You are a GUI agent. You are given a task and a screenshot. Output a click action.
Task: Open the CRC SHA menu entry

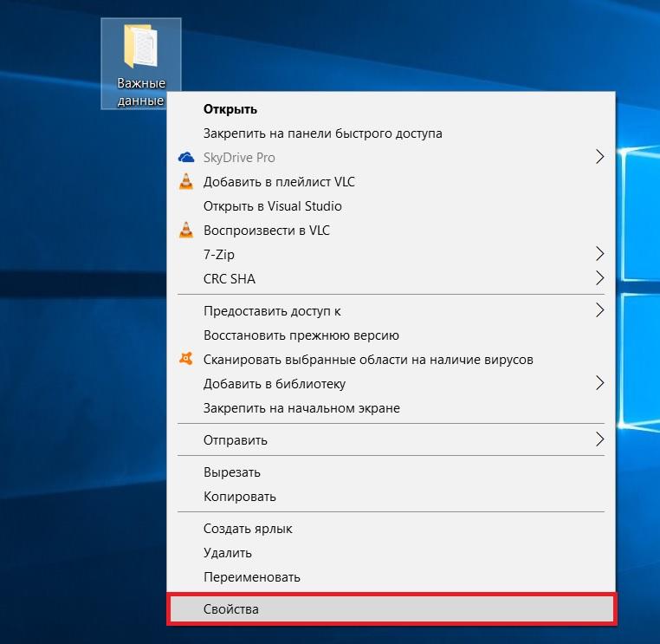point(391,279)
